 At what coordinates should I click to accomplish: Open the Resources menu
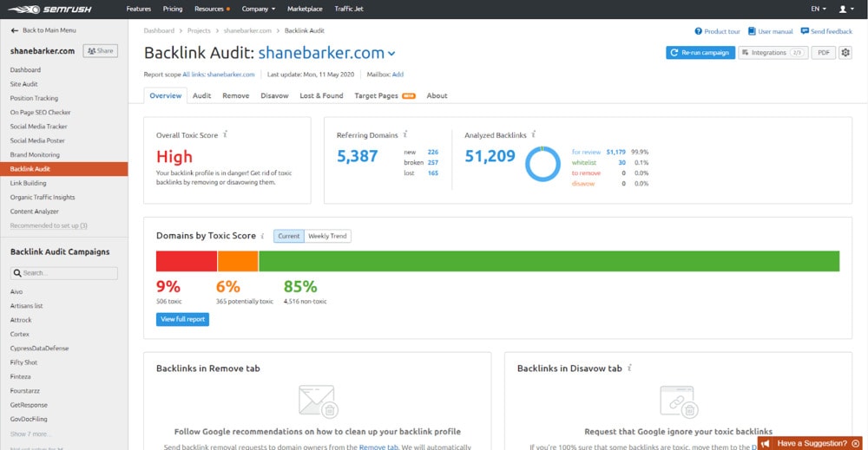[x=212, y=9]
